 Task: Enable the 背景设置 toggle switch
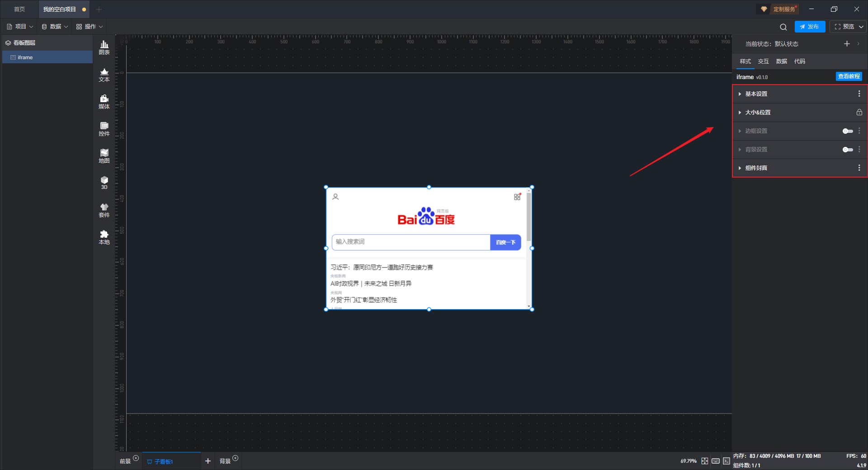[848, 150]
